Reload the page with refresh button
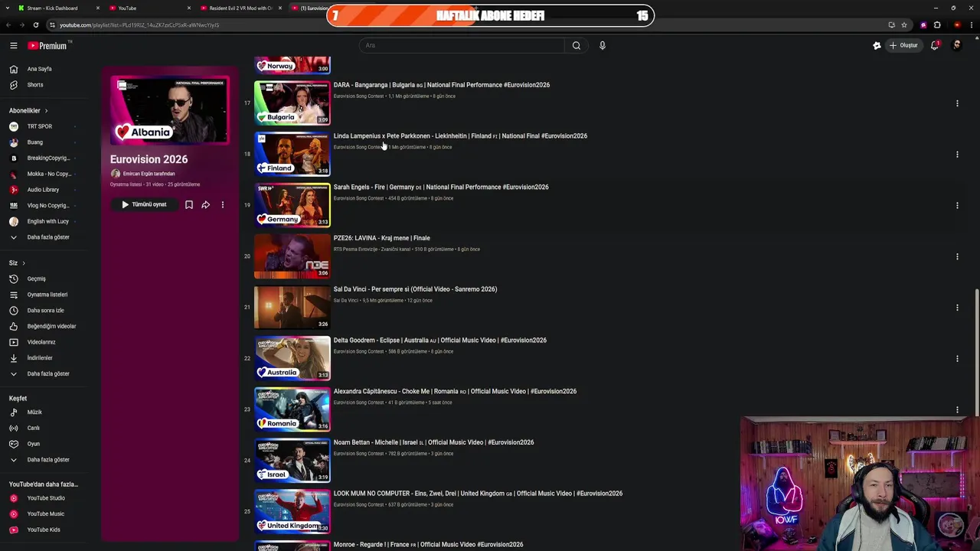 [x=35, y=25]
